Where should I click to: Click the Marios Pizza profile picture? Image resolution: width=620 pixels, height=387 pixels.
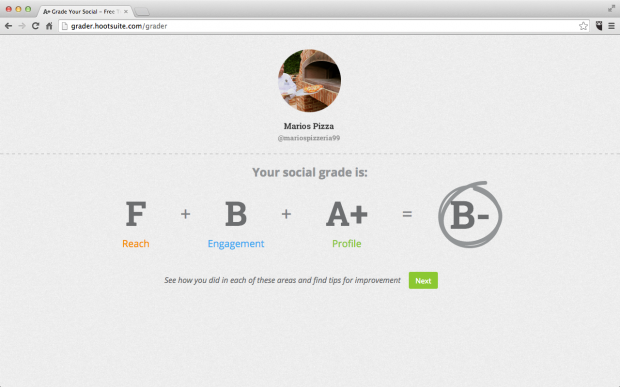coord(309,81)
